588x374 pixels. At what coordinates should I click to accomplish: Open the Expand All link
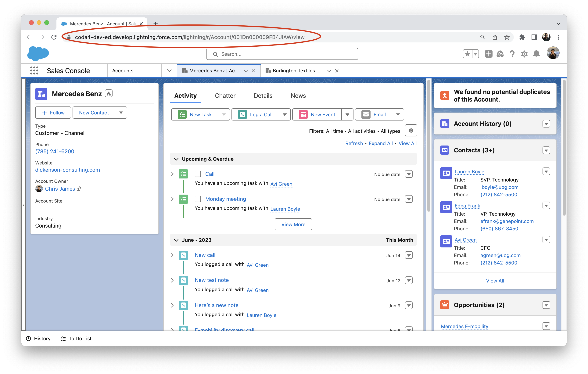[380, 143]
